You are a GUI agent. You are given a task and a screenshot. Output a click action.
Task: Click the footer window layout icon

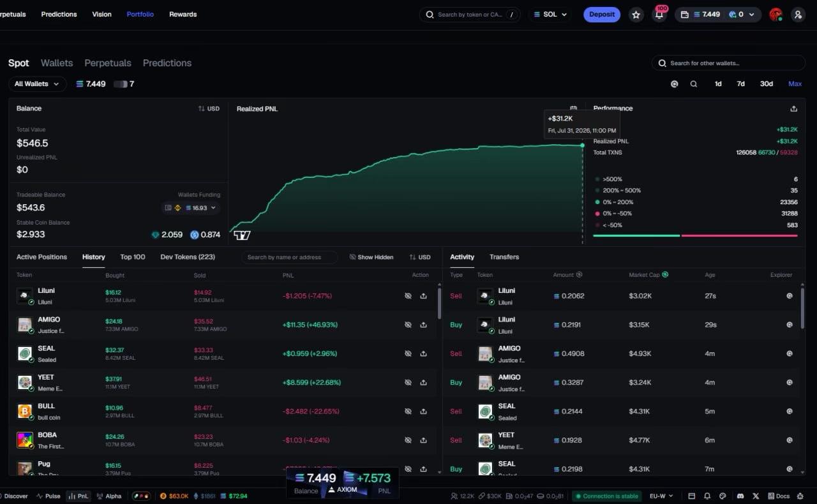pos(691,496)
